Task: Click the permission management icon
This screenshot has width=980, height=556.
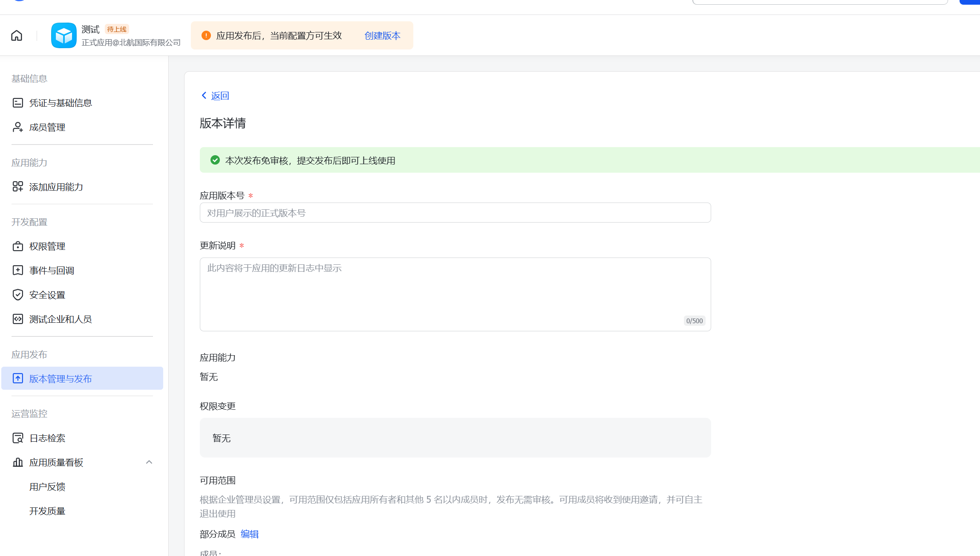Action: pyautogui.click(x=17, y=246)
